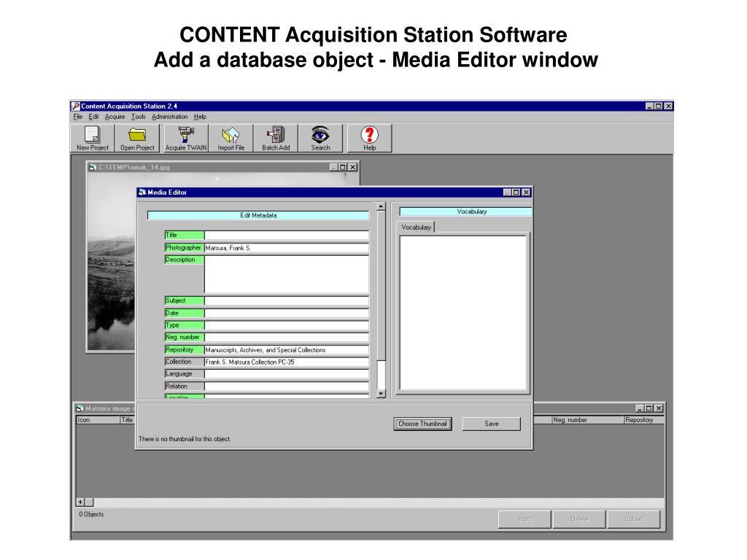
Task: Open the Acquire menu
Action: click(115, 117)
